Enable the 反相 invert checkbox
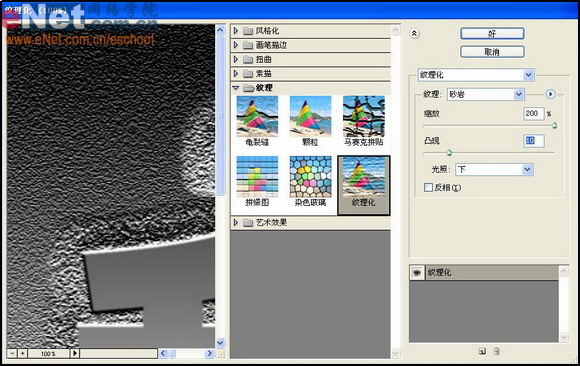This screenshot has width=580, height=366. [x=428, y=187]
